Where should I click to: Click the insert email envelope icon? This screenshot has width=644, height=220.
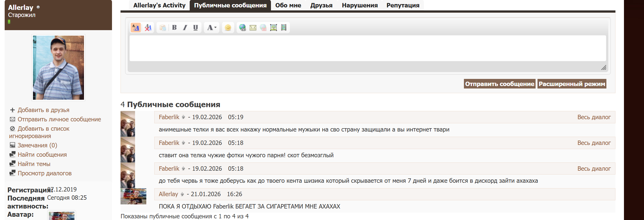pyautogui.click(x=253, y=28)
